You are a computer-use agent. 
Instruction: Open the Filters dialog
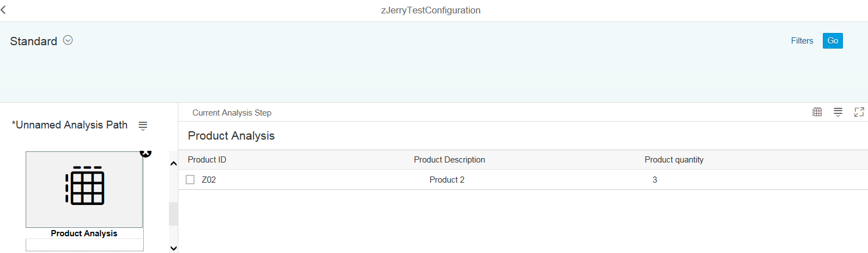coord(802,41)
